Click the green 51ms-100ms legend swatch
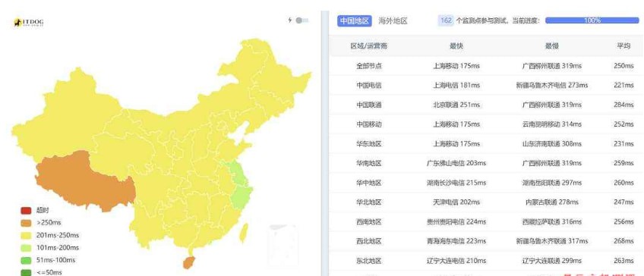This screenshot has width=644, height=276. [x=26, y=260]
